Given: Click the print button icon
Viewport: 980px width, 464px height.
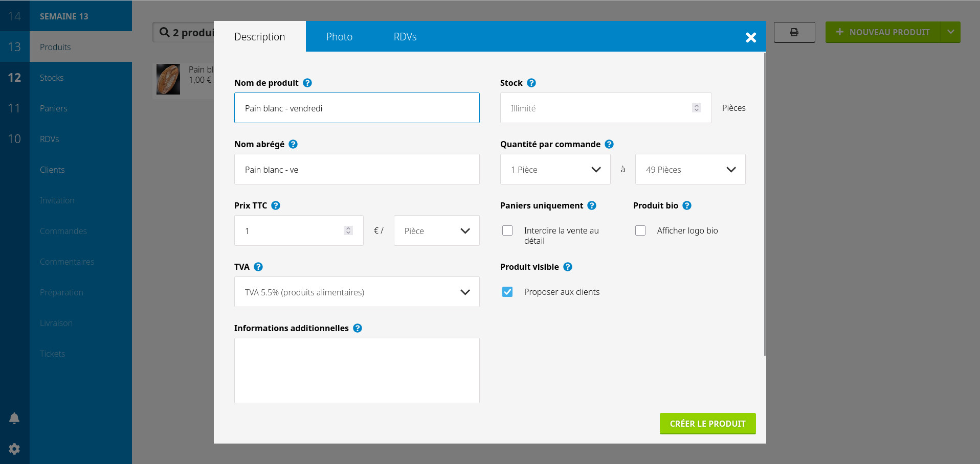Looking at the screenshot, I should click(794, 32).
